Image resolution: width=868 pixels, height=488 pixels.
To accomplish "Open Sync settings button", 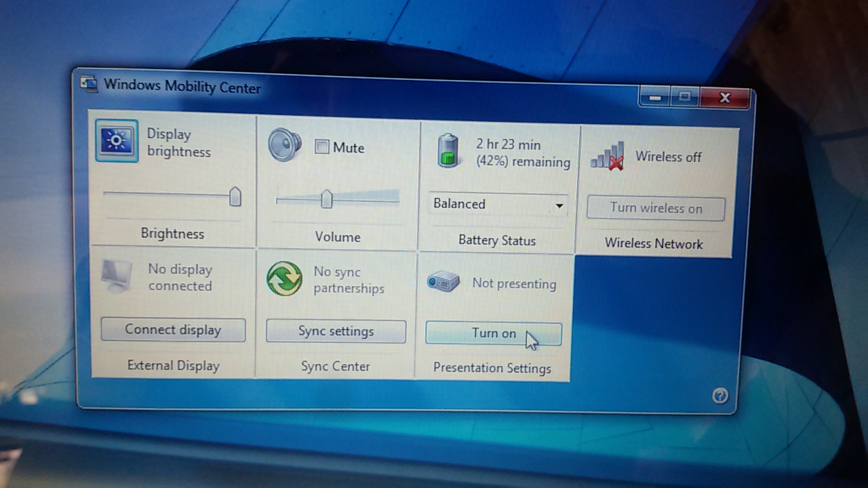I will [336, 331].
